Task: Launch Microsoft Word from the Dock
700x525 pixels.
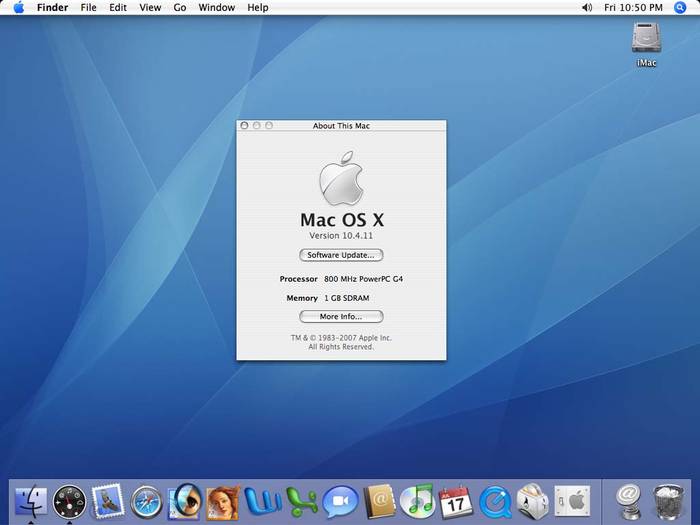Action: (263, 502)
